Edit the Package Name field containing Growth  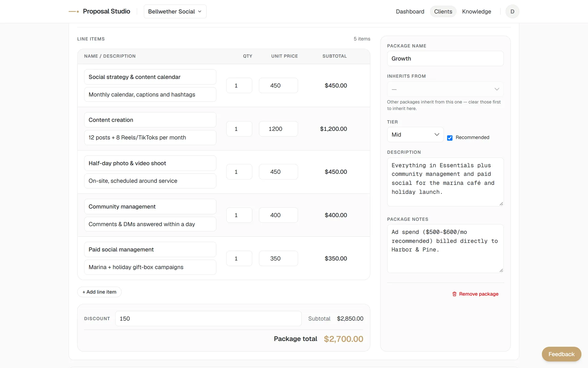[445, 59]
